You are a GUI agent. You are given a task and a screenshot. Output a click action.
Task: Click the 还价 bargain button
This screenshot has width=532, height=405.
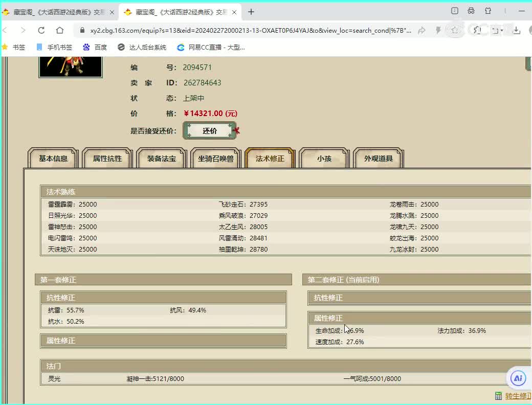click(210, 131)
